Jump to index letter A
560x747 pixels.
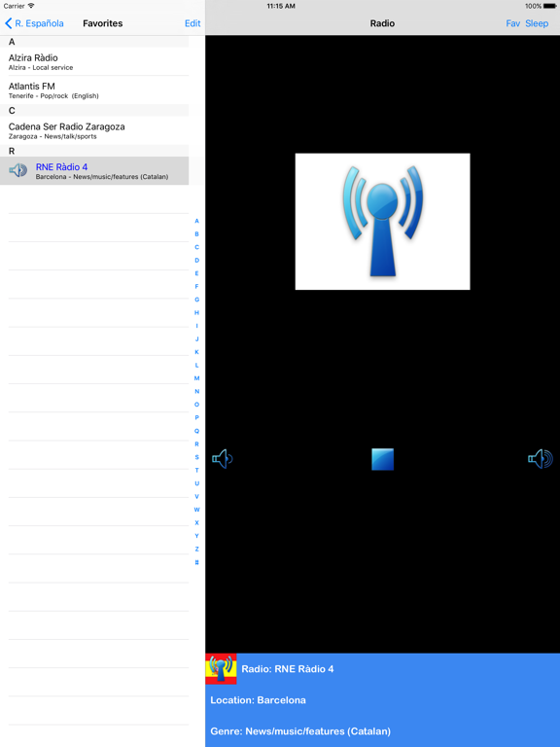click(x=196, y=221)
